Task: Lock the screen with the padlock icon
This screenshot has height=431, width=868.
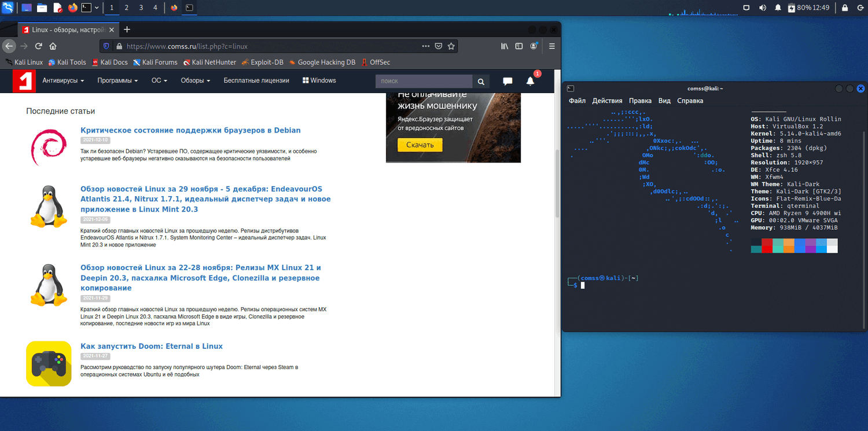Action: coord(845,8)
